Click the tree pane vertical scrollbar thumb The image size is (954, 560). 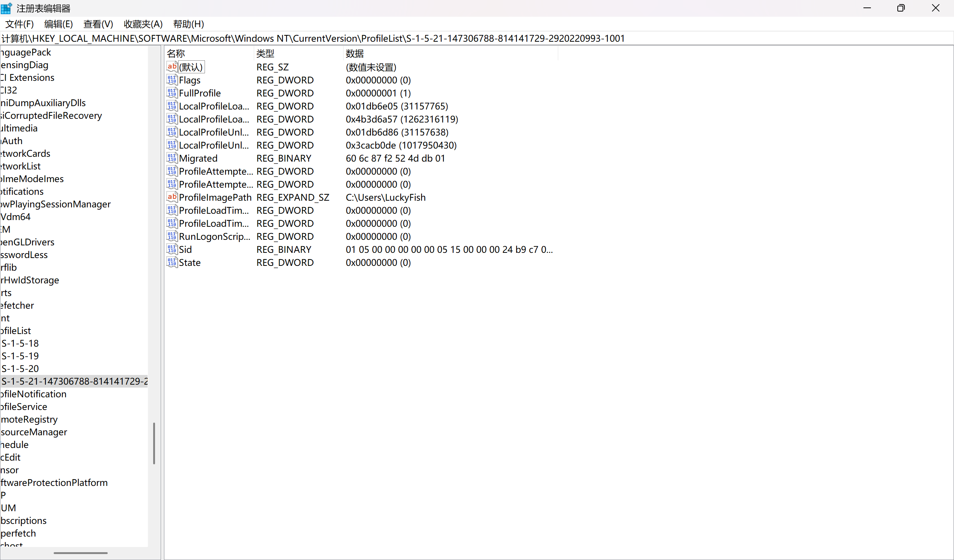coord(154,443)
